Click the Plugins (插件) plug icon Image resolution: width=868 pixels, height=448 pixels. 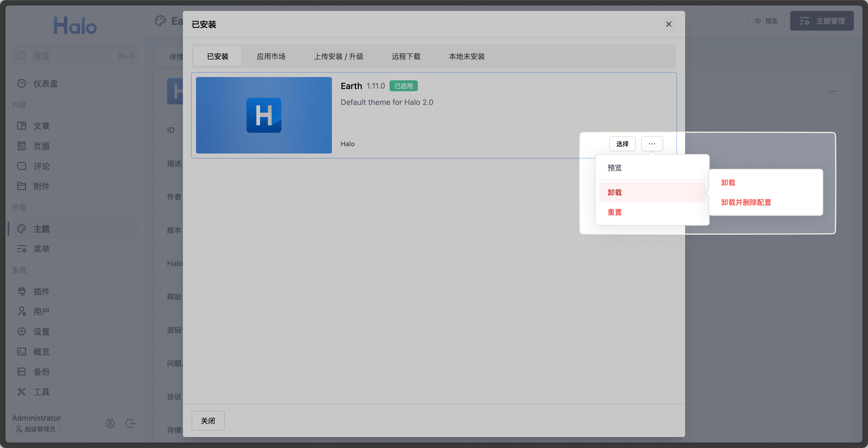pos(22,291)
